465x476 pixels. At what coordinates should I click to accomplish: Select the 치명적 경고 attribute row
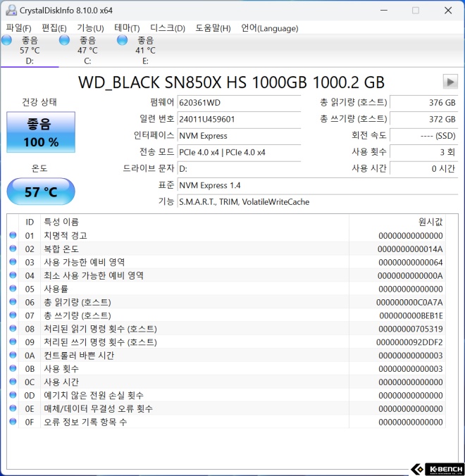[226, 235]
